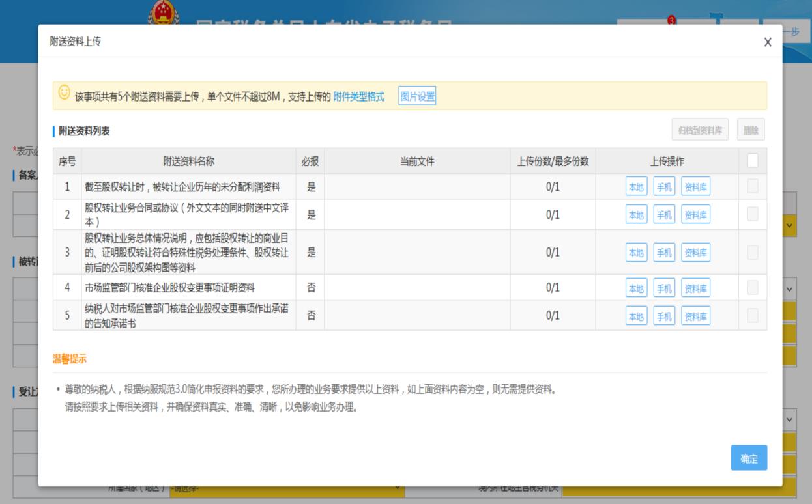
Task: Click 本地 upload for row 1
Action: click(636, 188)
